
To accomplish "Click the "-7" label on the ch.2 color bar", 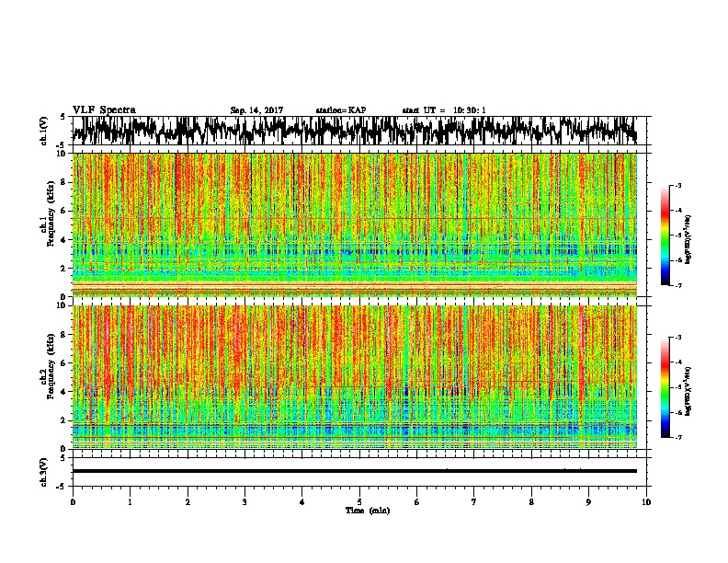I will click(678, 437).
